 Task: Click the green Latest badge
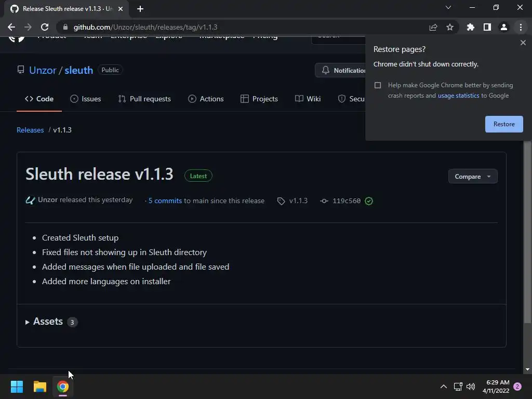point(198,176)
